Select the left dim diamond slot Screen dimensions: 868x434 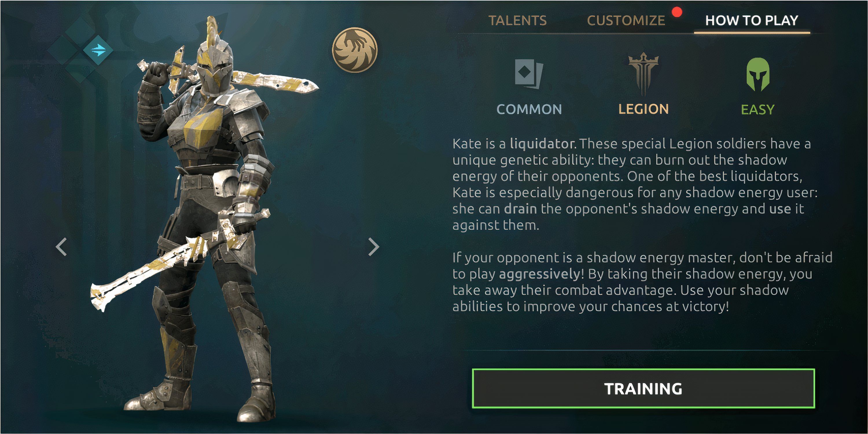(x=62, y=50)
